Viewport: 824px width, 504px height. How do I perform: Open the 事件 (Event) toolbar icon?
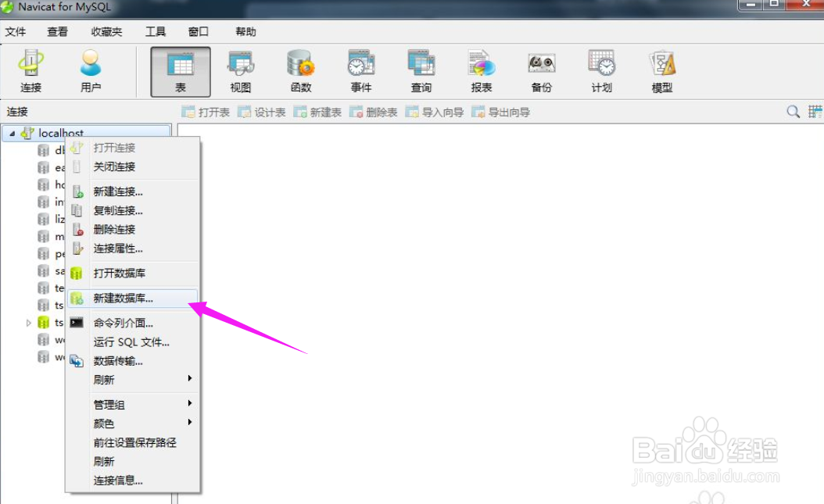click(x=361, y=72)
